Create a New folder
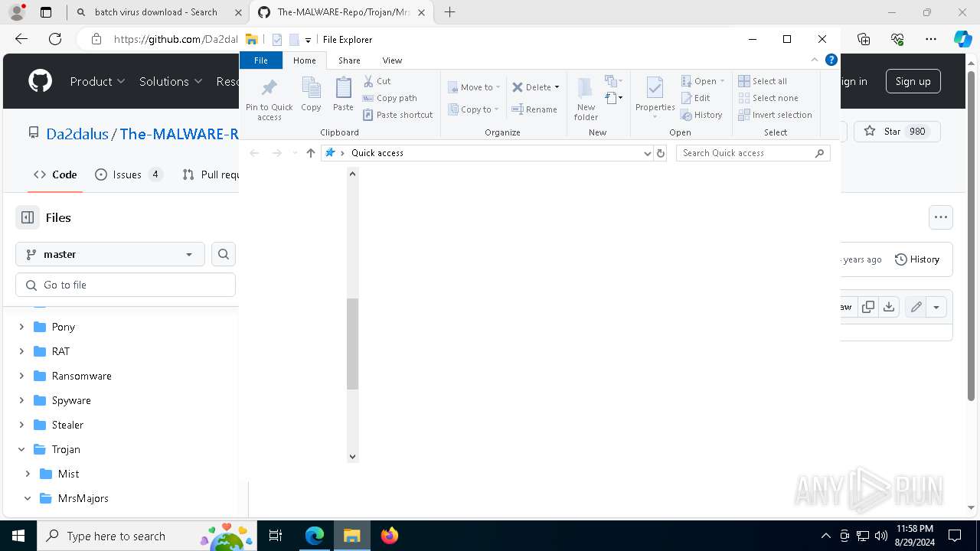Image resolution: width=980 pixels, height=551 pixels. (586, 99)
